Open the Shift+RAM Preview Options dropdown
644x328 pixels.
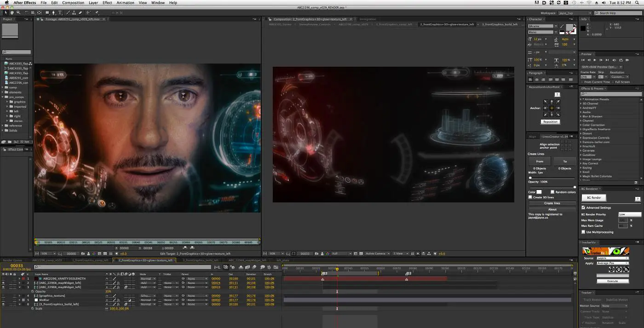602,67
